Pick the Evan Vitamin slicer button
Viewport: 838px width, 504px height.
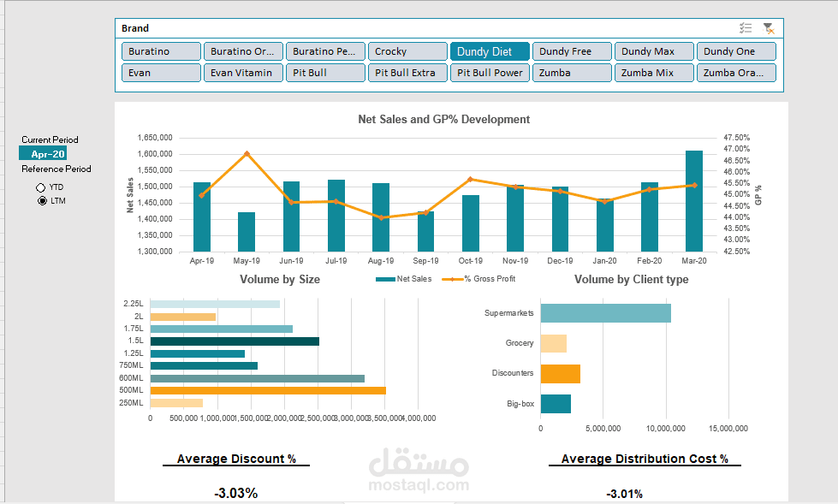(243, 73)
